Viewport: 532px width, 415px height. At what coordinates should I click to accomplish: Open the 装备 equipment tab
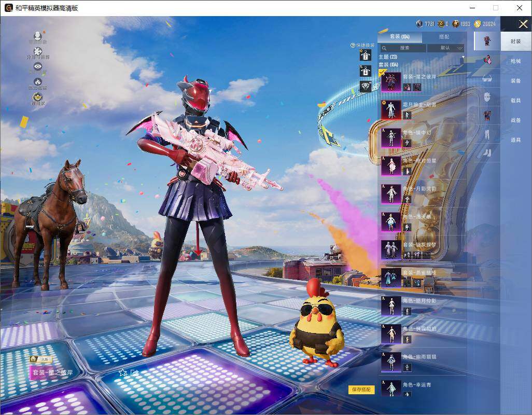click(516, 81)
